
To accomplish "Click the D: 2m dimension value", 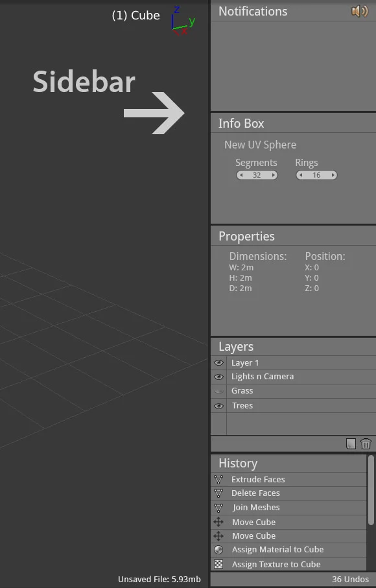I will [x=241, y=288].
